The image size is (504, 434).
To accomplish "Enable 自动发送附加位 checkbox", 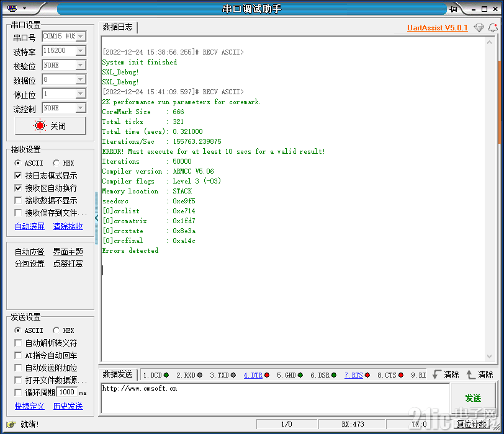I will point(18,368).
